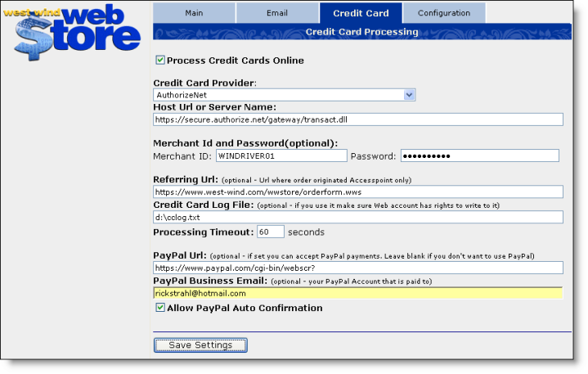Select the Credit Card tab
Screen dimensions: 588x374
pyautogui.click(x=361, y=13)
